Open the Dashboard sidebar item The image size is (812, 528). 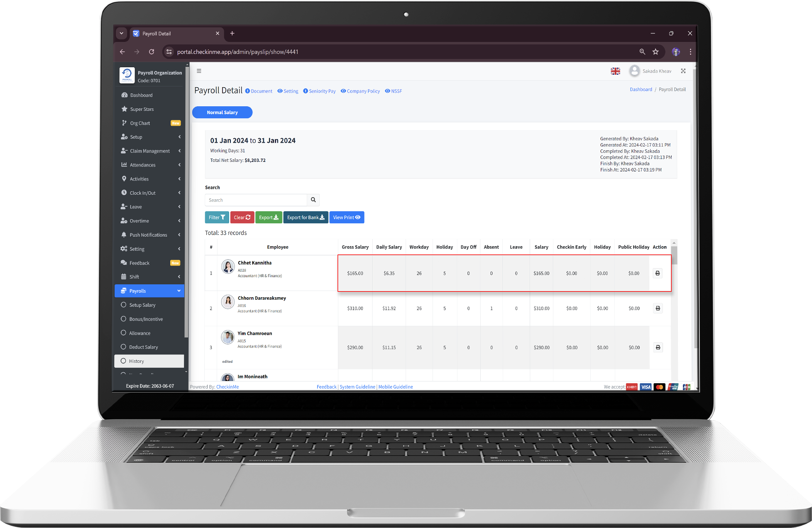tap(141, 95)
